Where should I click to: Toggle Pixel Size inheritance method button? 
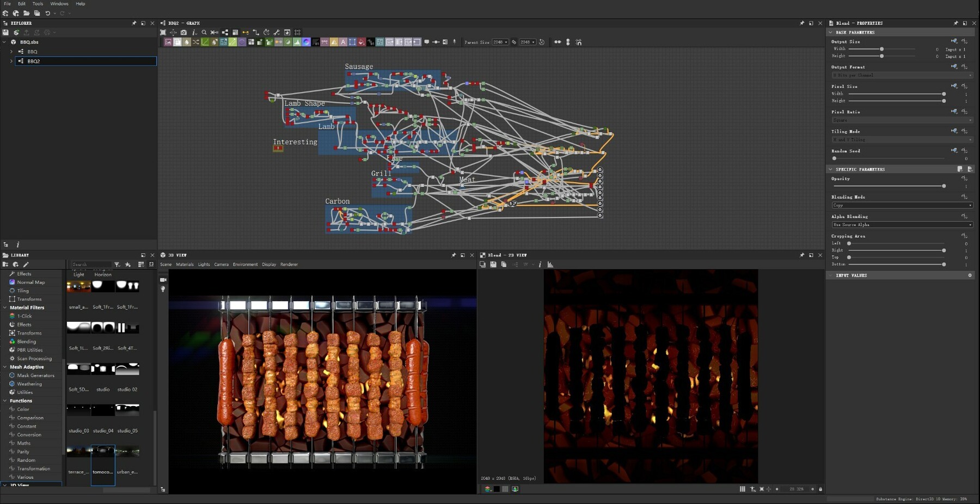[954, 86]
